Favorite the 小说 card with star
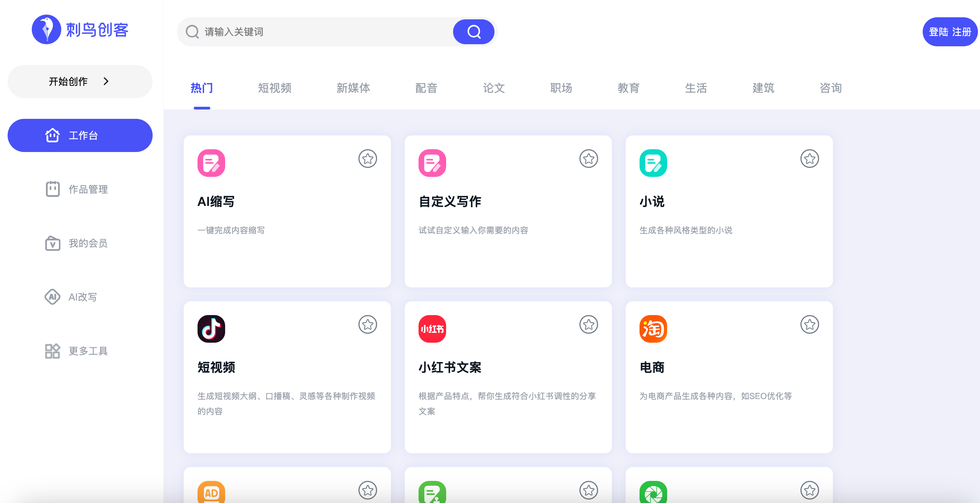The width and height of the screenshot is (980, 503). click(x=809, y=159)
